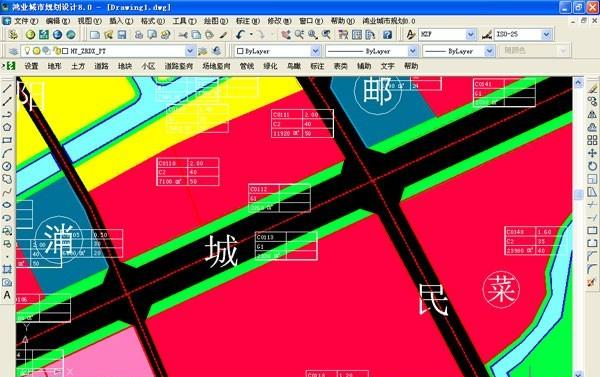Select the Circle drawing tool
The image size is (600, 377).
click(x=7, y=166)
